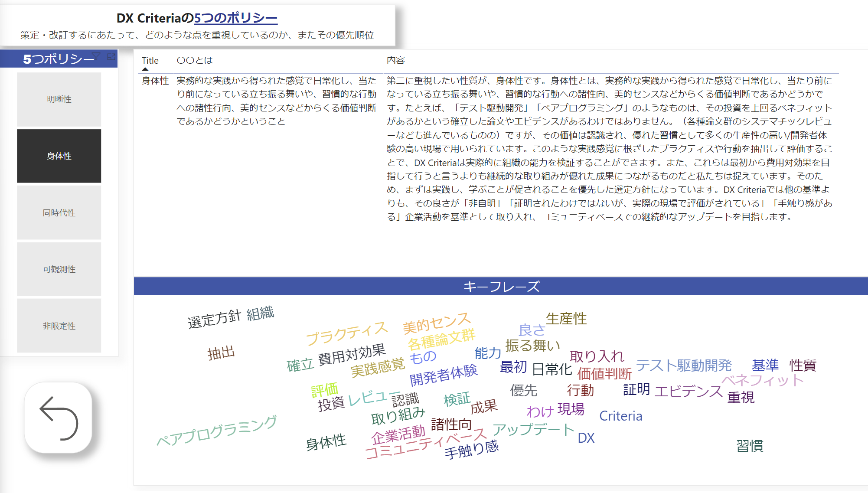Click the キーフレーズ header bar
The image size is (868, 493).
point(501,286)
